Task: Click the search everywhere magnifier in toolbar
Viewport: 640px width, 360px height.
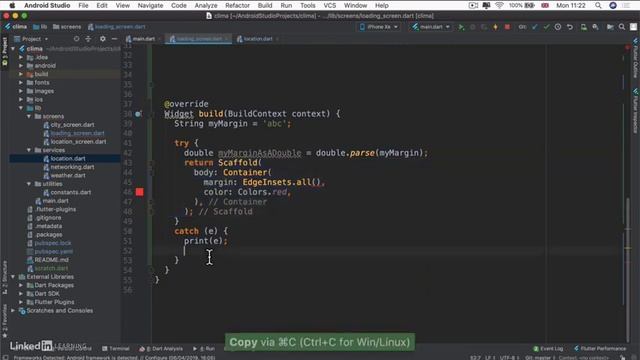Action: (622, 27)
